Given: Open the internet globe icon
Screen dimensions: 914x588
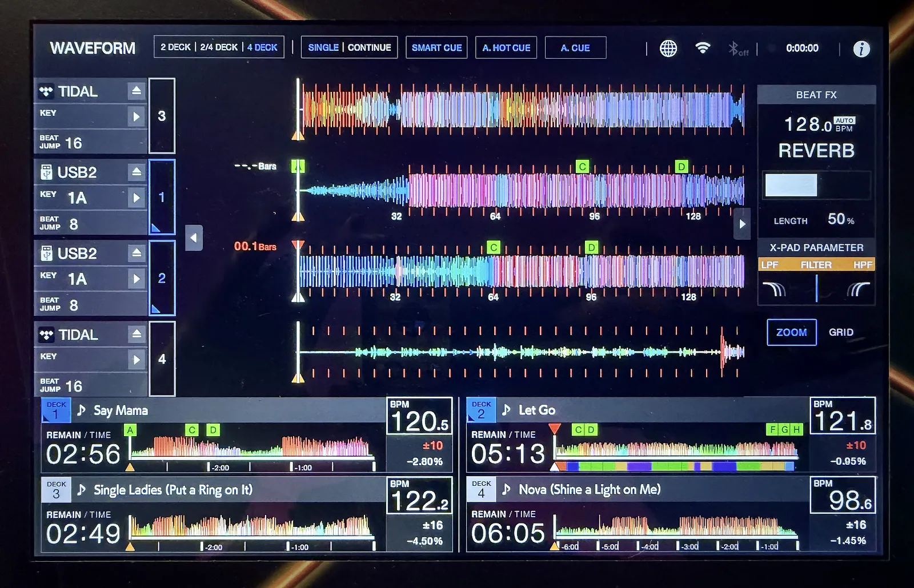Looking at the screenshot, I should pos(668,49).
